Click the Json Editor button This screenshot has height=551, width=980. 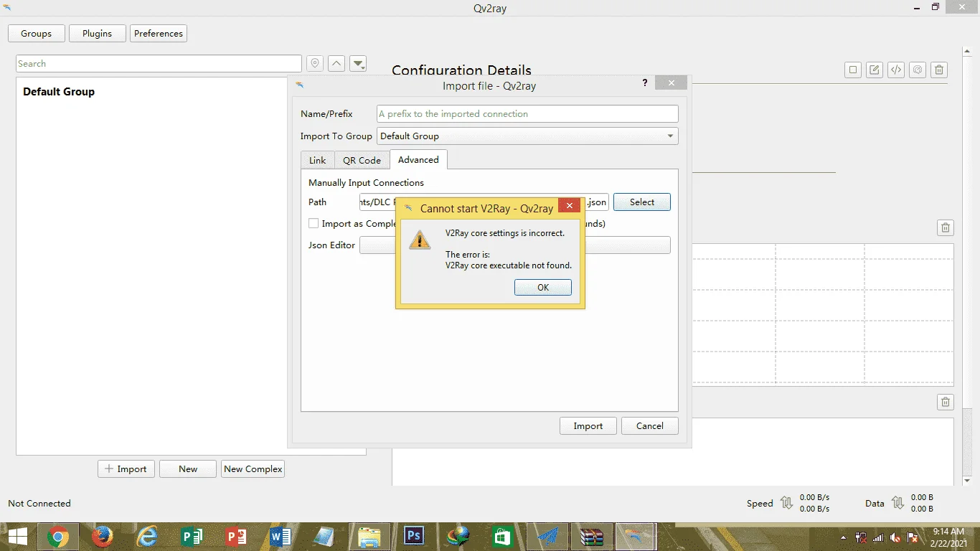pos(515,245)
